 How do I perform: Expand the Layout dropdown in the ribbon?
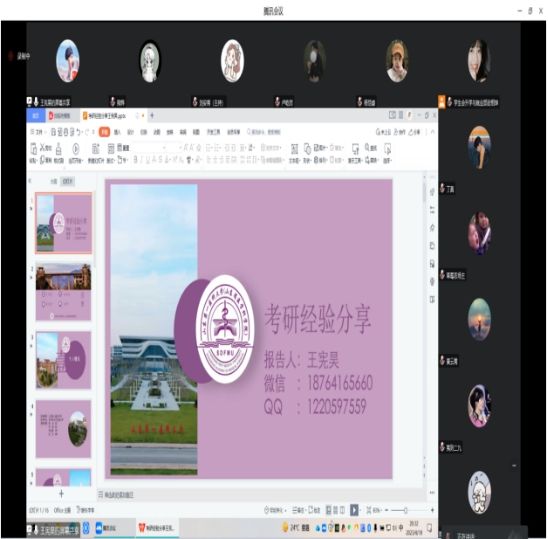click(x=110, y=160)
